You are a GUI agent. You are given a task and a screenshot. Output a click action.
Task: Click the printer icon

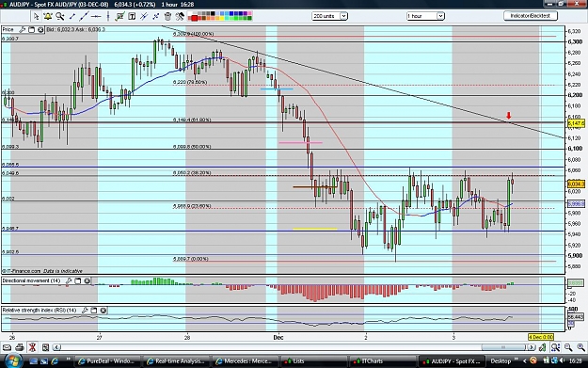click(x=20, y=347)
